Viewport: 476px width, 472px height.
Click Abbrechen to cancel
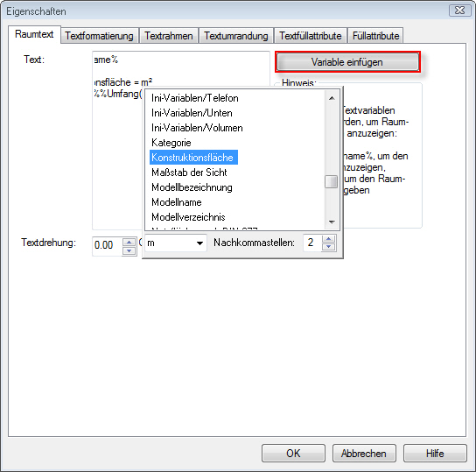pyautogui.click(x=364, y=453)
